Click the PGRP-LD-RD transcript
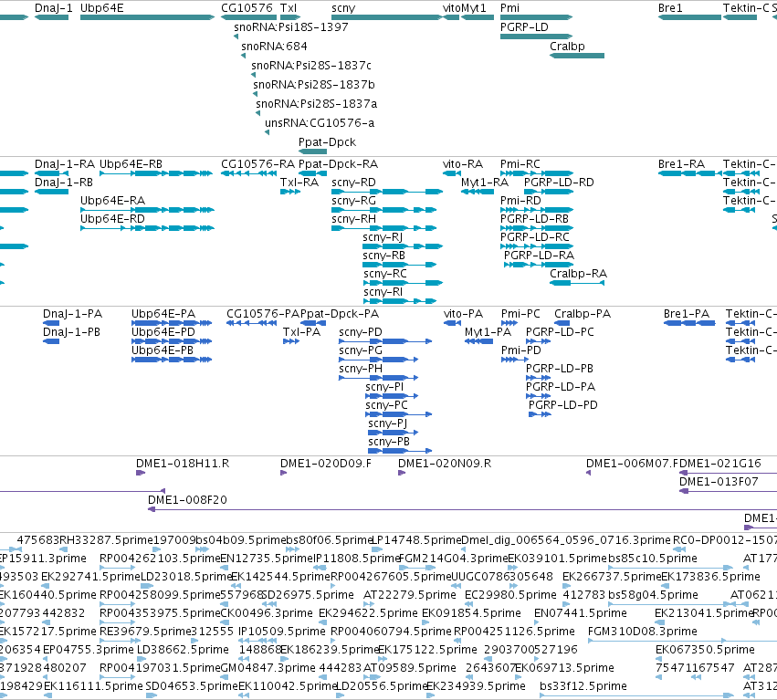Screen dimensions: 777x700 click(549, 192)
